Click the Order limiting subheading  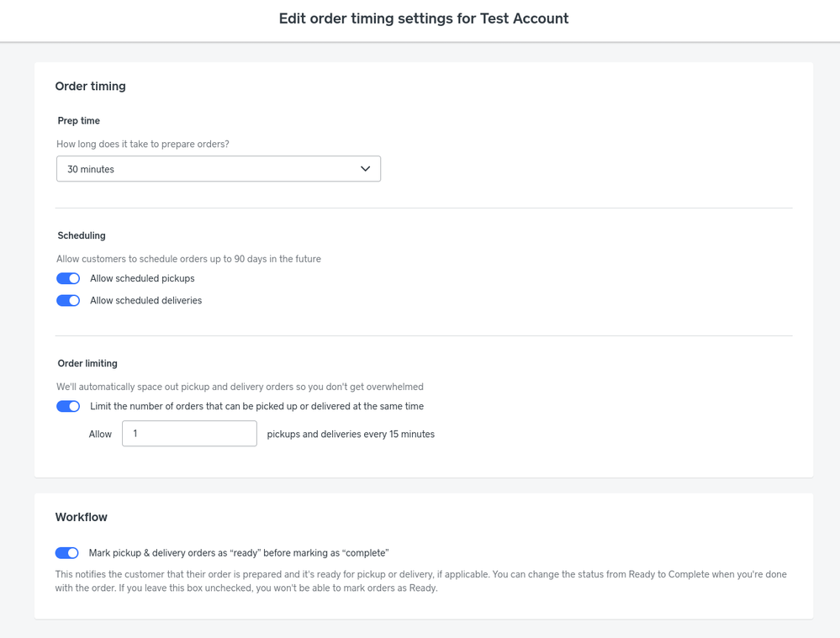pyautogui.click(x=87, y=363)
